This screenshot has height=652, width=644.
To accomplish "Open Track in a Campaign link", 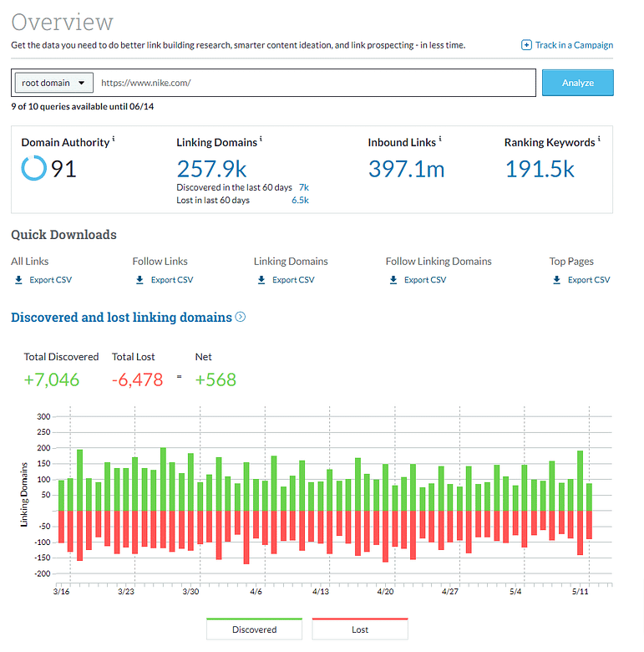I will point(574,45).
